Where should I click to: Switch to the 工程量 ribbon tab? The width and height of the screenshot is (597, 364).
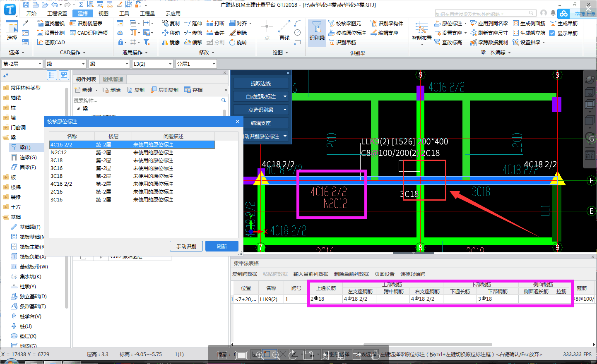[147, 13]
